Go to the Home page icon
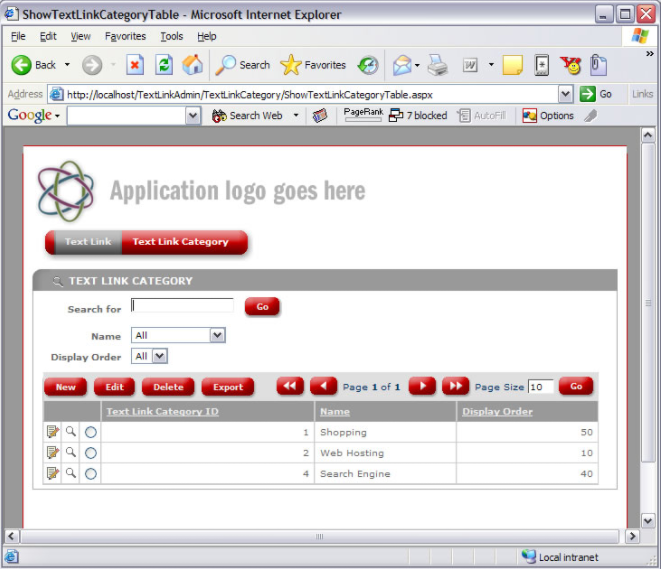The width and height of the screenshot is (661, 569). pos(192,65)
